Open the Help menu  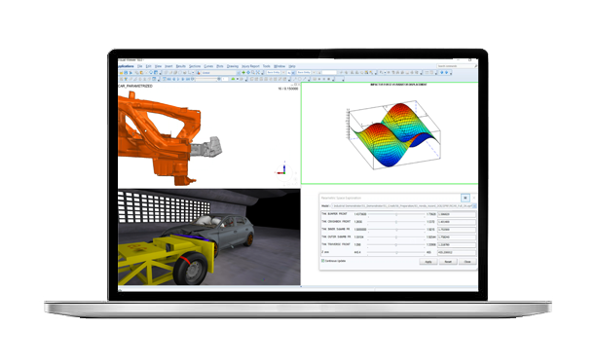292,66
